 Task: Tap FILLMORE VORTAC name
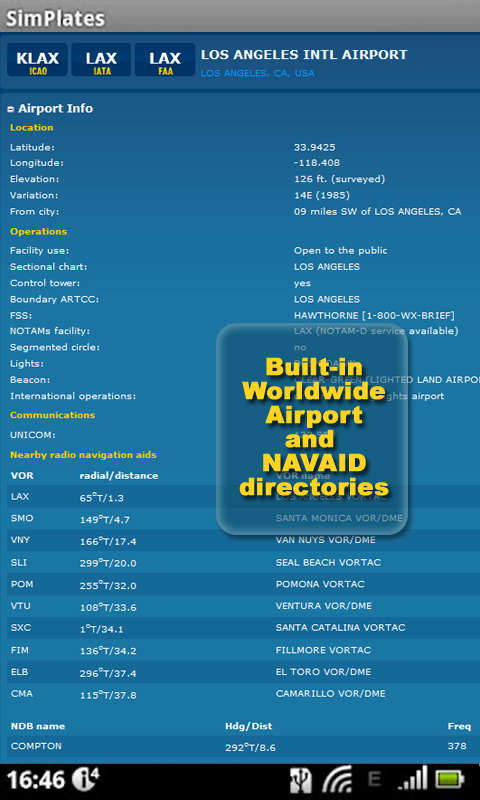(x=323, y=650)
